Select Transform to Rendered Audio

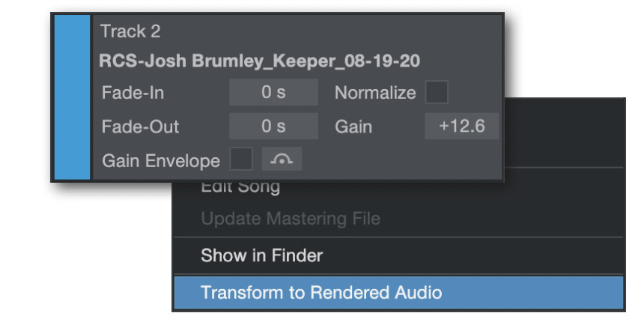point(399,293)
